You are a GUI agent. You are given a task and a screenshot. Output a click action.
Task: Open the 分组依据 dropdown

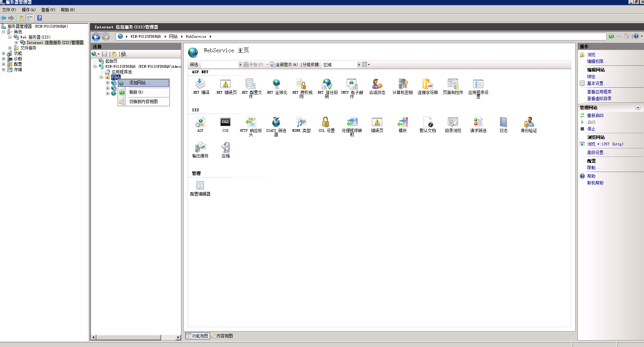359,64
